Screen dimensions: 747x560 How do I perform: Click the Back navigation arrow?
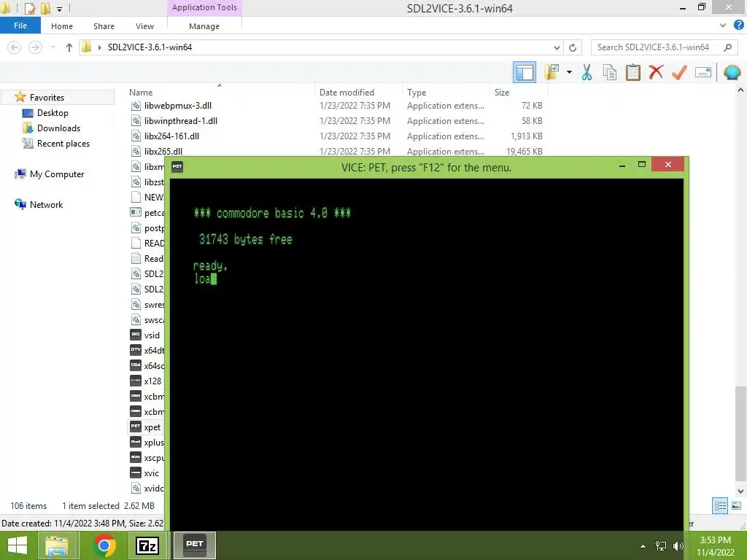15,47
